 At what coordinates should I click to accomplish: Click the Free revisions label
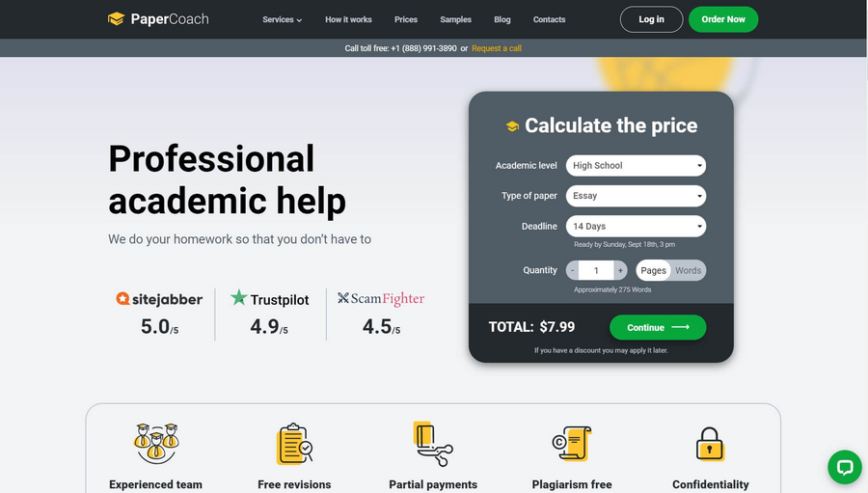pyautogui.click(x=294, y=484)
